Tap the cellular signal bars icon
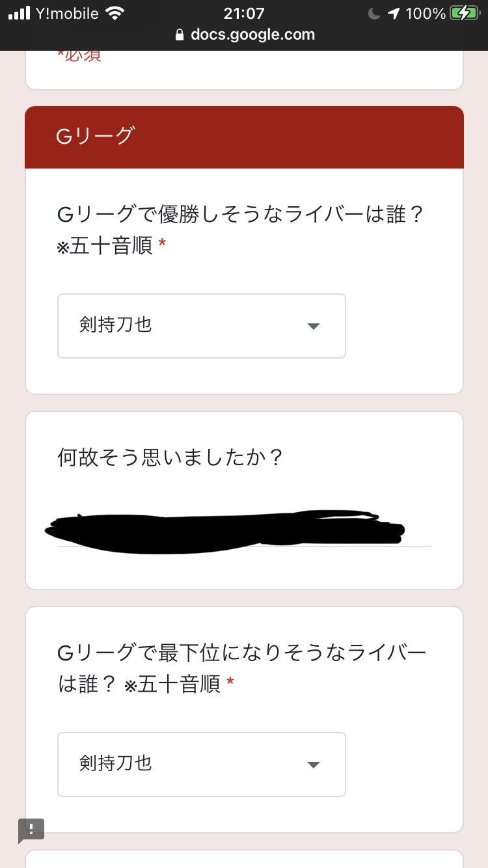The image size is (488, 868). [x=20, y=14]
